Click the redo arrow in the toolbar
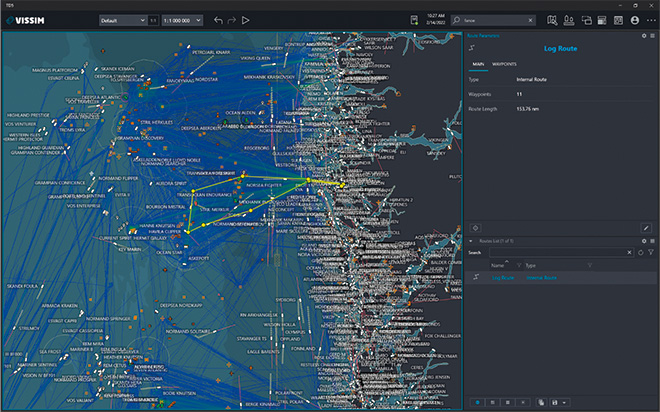Screen dimensions: 660x412 (232, 20)
